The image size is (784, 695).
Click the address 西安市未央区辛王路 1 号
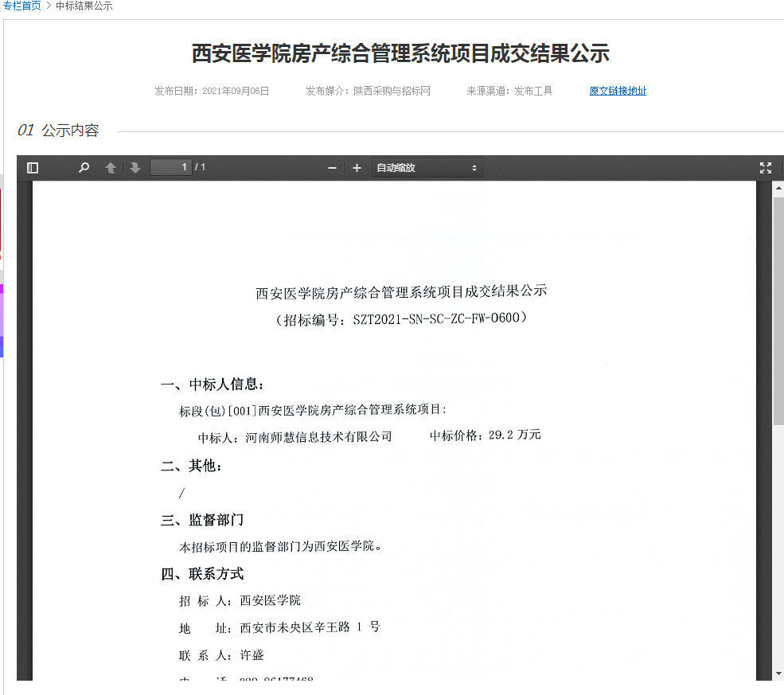coord(310,627)
